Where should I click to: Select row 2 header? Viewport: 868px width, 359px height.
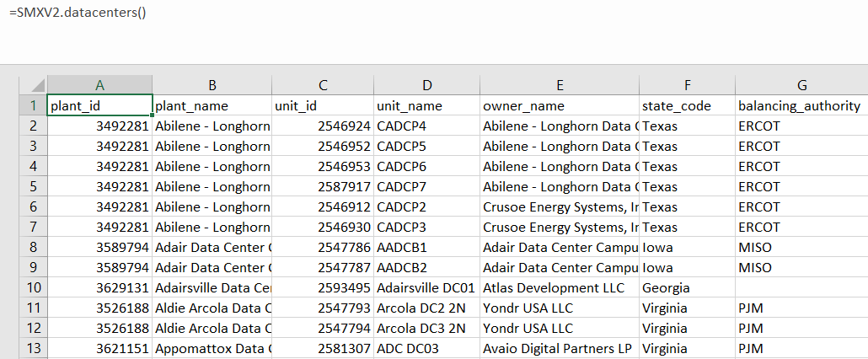click(x=33, y=126)
